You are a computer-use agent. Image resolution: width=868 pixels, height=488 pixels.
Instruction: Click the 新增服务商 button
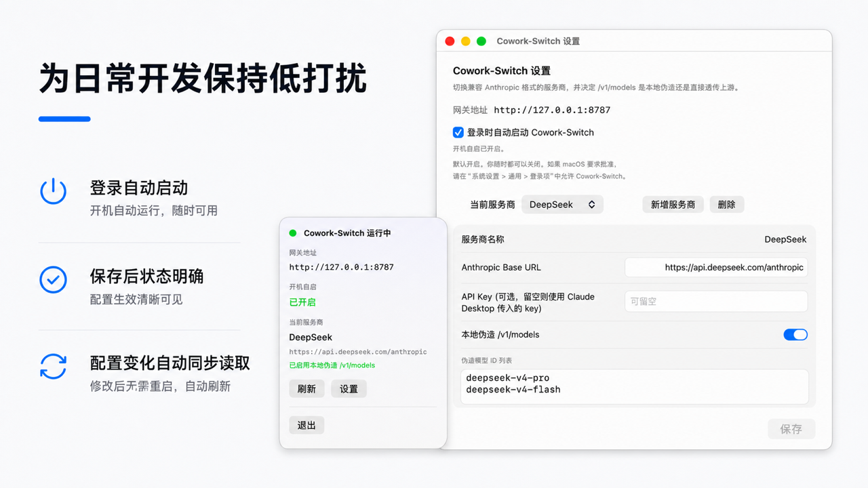click(673, 205)
